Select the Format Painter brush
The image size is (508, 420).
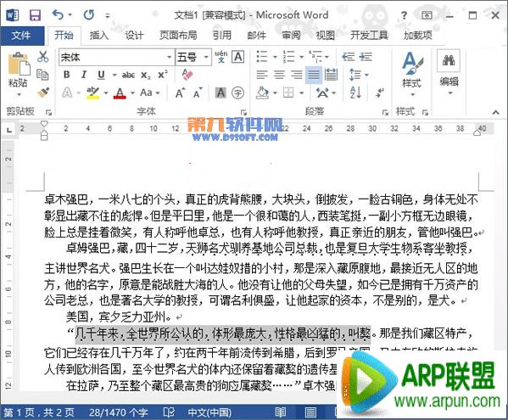pyautogui.click(x=42, y=92)
